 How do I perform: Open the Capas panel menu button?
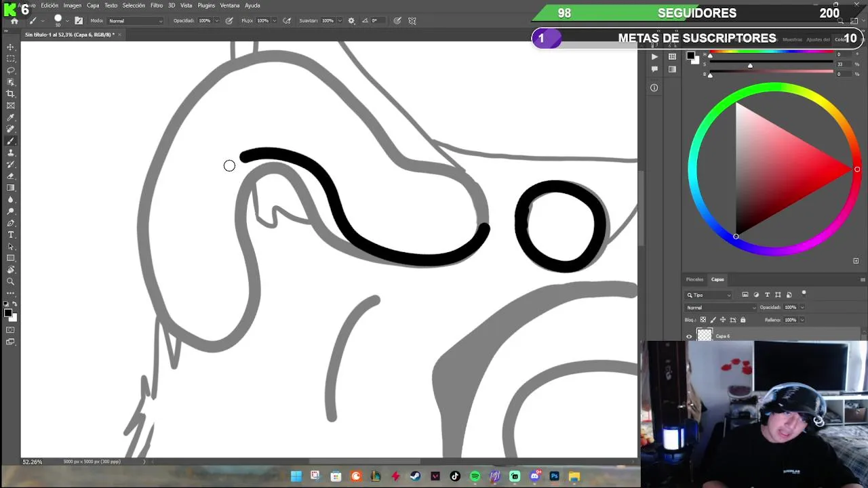pos(863,279)
